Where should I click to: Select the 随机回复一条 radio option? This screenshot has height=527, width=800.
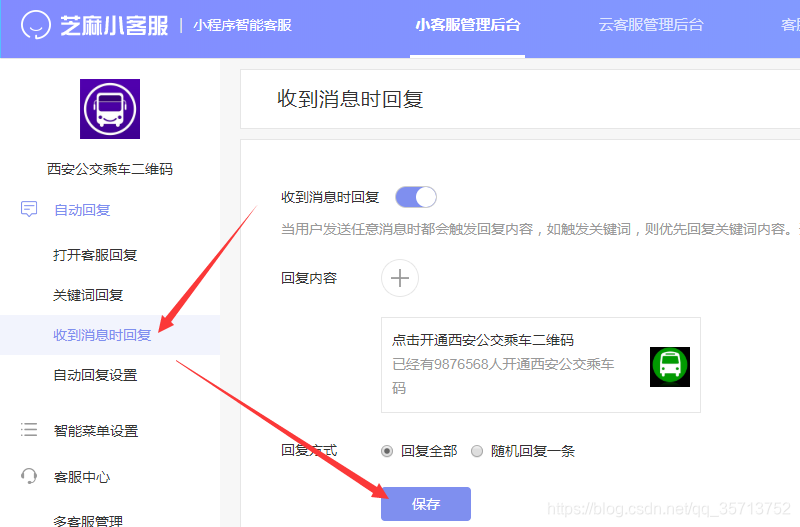pyautogui.click(x=477, y=451)
